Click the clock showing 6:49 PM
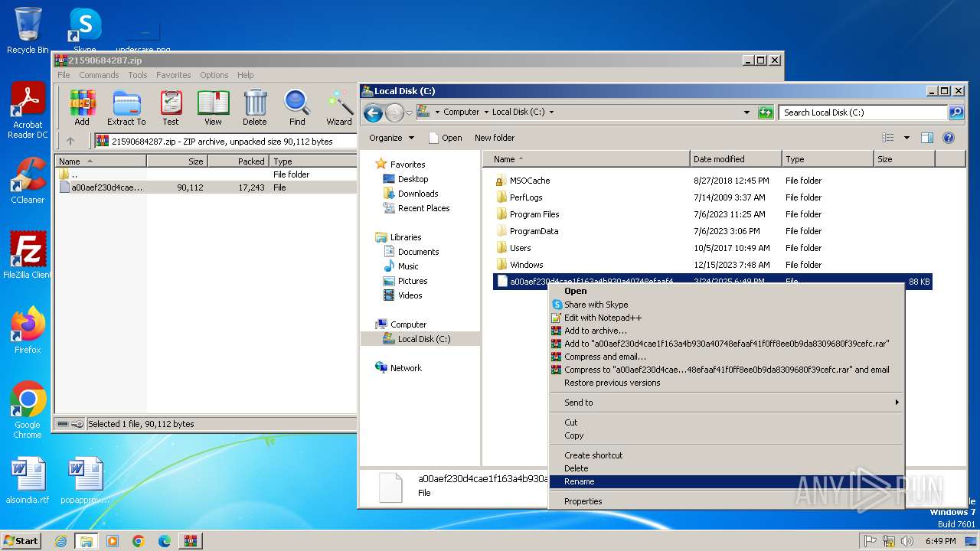This screenshot has height=551, width=980. [940, 541]
